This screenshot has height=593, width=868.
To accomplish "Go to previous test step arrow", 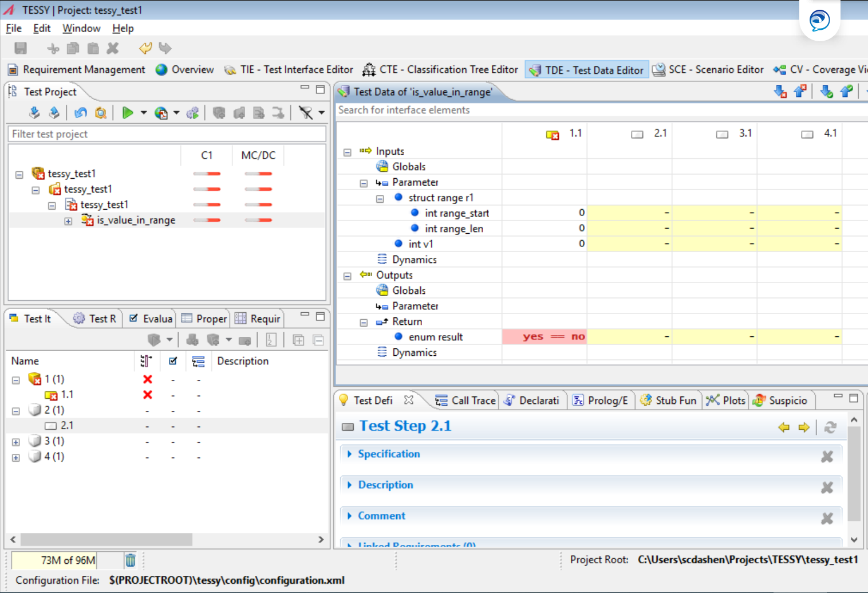I will 784,427.
